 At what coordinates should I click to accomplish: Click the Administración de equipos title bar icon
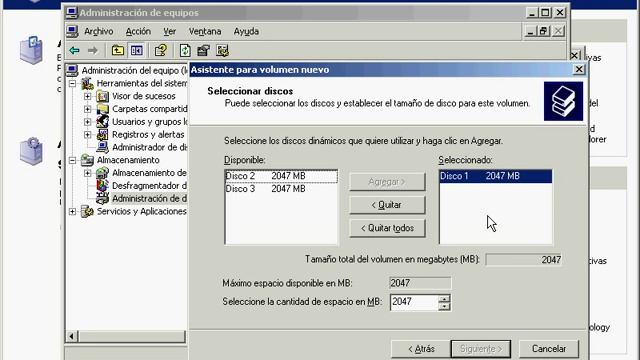(x=72, y=13)
